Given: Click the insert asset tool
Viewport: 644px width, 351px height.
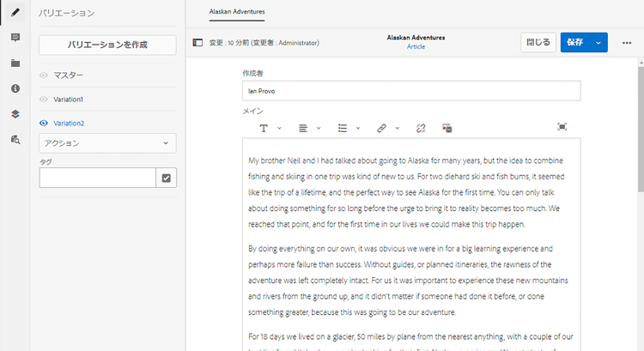Looking at the screenshot, I should 447,129.
